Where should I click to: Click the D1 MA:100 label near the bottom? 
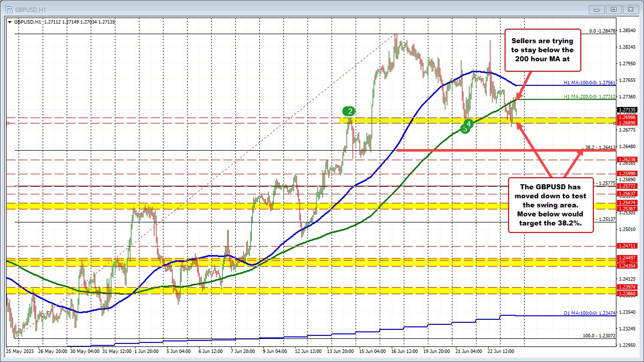[x=590, y=313]
